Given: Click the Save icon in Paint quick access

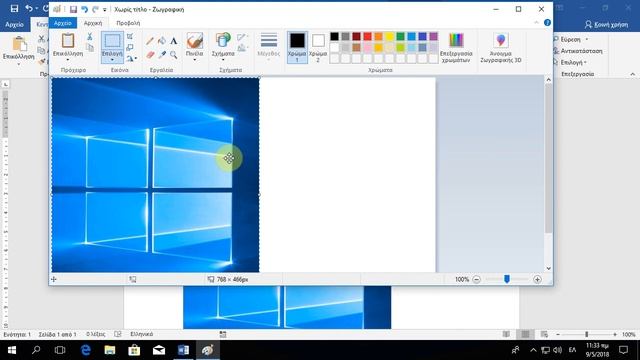Looking at the screenshot, I should pyautogui.click(x=73, y=9).
